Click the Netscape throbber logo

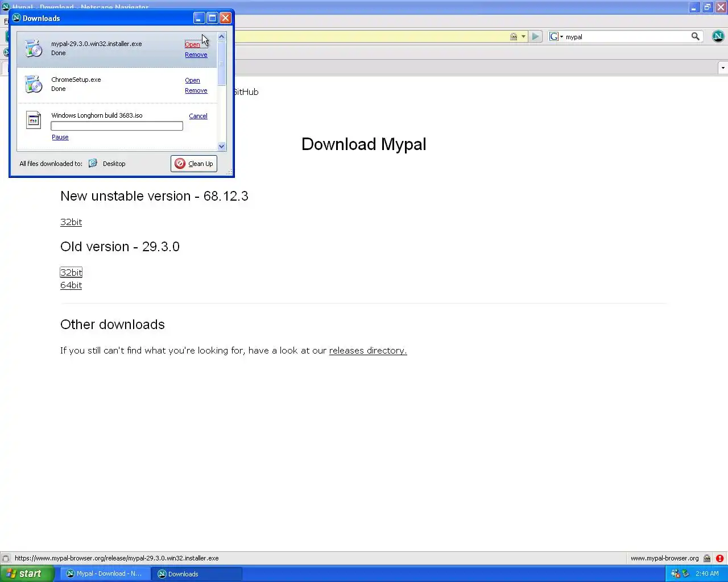coord(718,36)
